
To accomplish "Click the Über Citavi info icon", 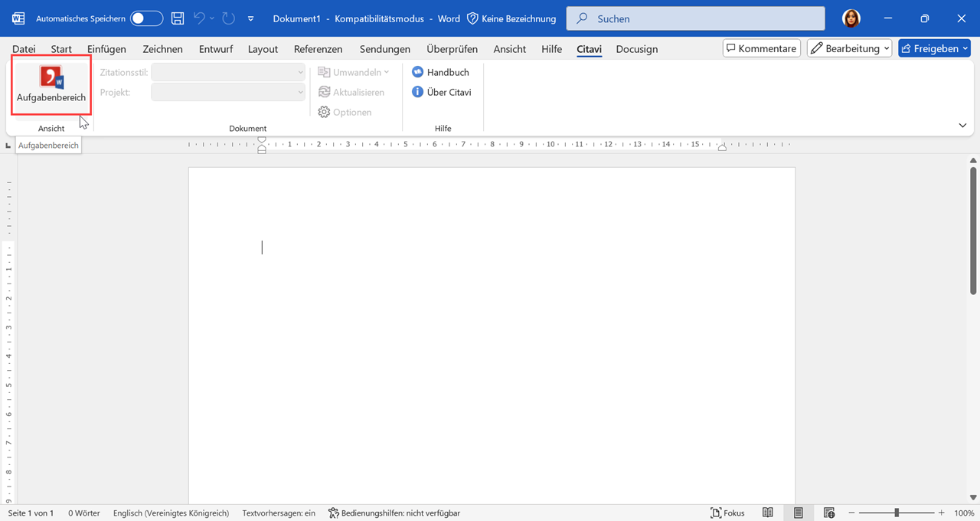I will coord(417,92).
